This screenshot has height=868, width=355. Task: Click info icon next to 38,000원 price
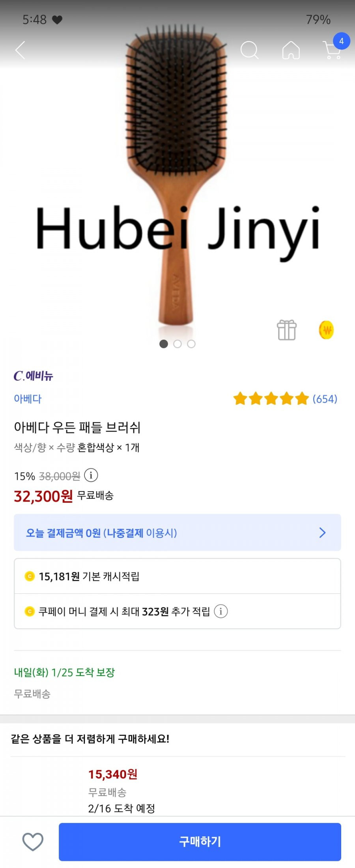(x=91, y=475)
